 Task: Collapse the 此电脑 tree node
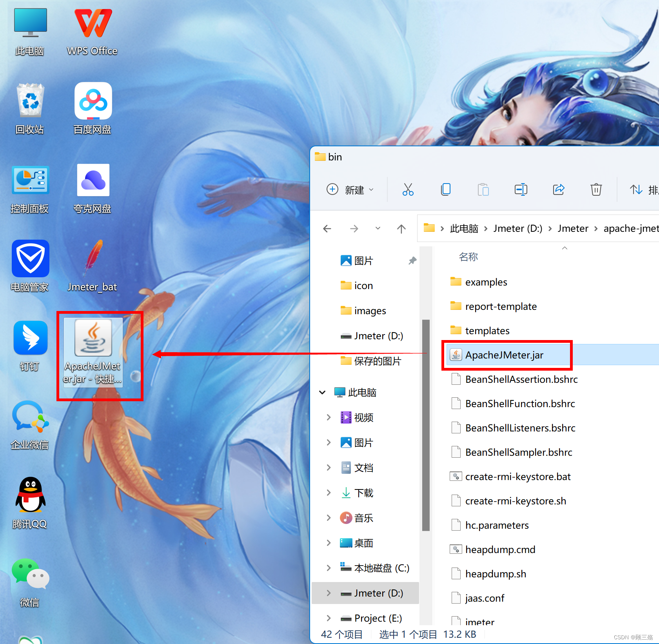tap(322, 392)
